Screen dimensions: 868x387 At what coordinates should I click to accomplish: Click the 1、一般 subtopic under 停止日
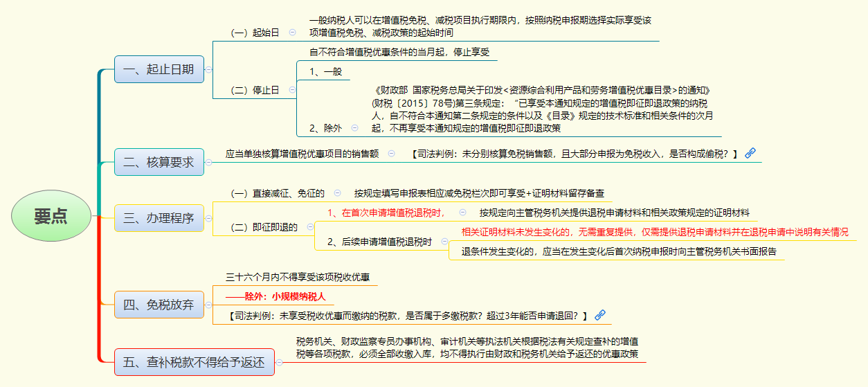coord(325,71)
